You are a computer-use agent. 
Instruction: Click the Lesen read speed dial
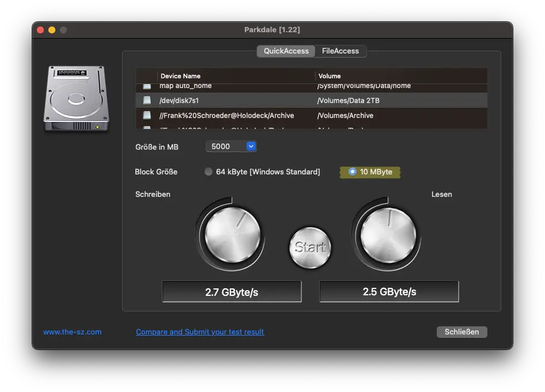tap(387, 234)
